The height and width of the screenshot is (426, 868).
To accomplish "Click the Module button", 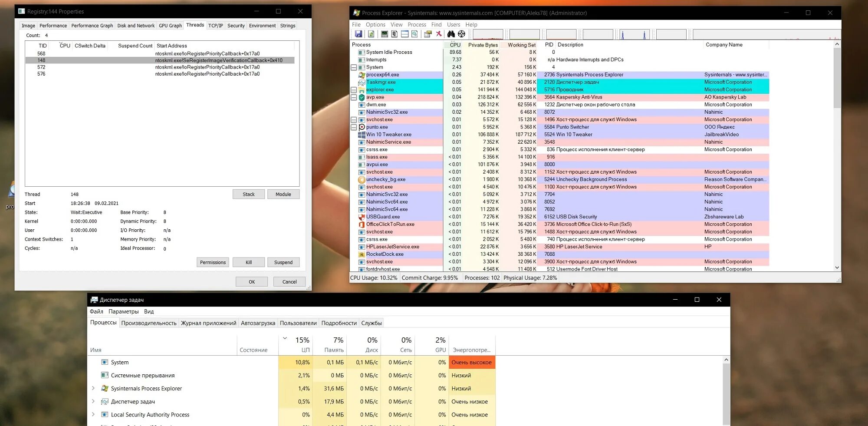I will (x=283, y=194).
